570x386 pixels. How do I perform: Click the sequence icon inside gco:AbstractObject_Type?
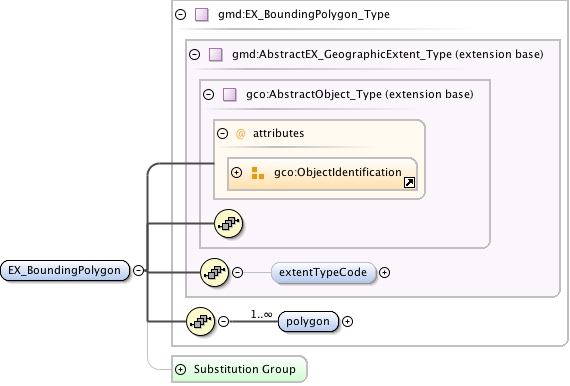click(228, 224)
